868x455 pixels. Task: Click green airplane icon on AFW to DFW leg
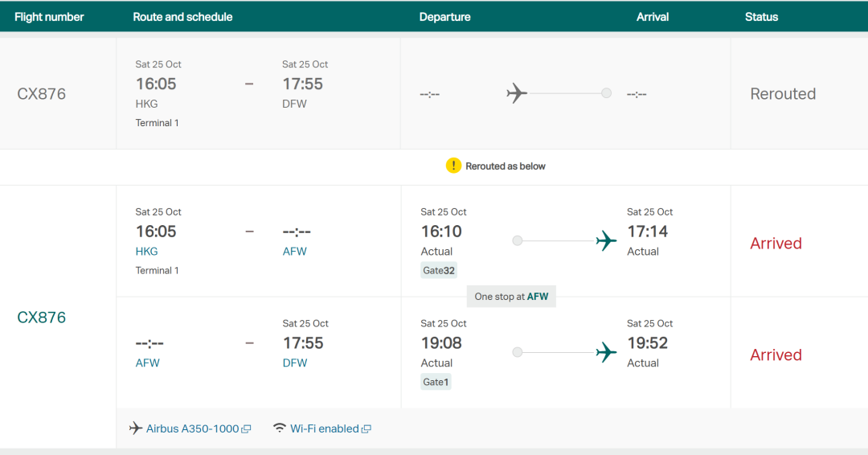[x=607, y=352]
